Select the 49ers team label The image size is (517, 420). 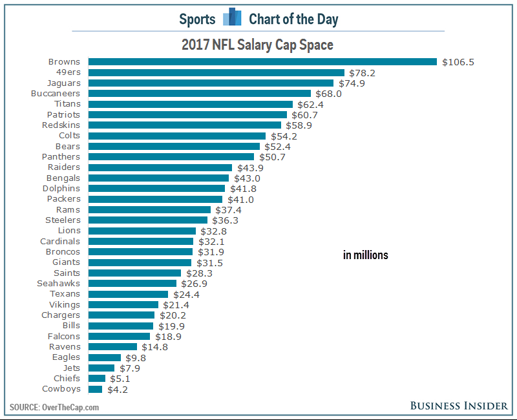click(x=69, y=72)
